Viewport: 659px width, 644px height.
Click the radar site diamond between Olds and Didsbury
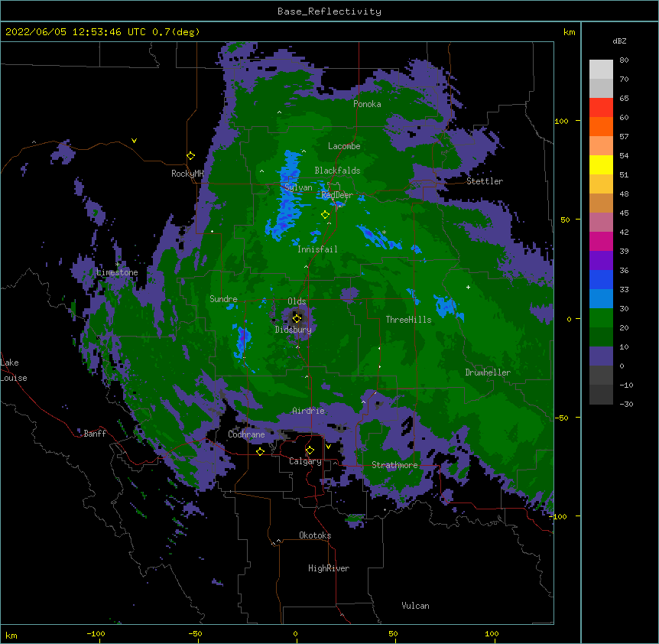pos(297,318)
